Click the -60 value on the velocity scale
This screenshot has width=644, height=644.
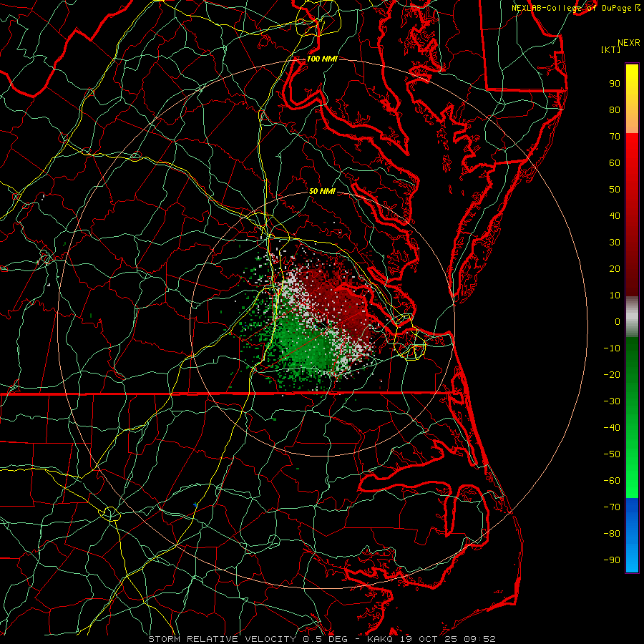pyautogui.click(x=612, y=481)
